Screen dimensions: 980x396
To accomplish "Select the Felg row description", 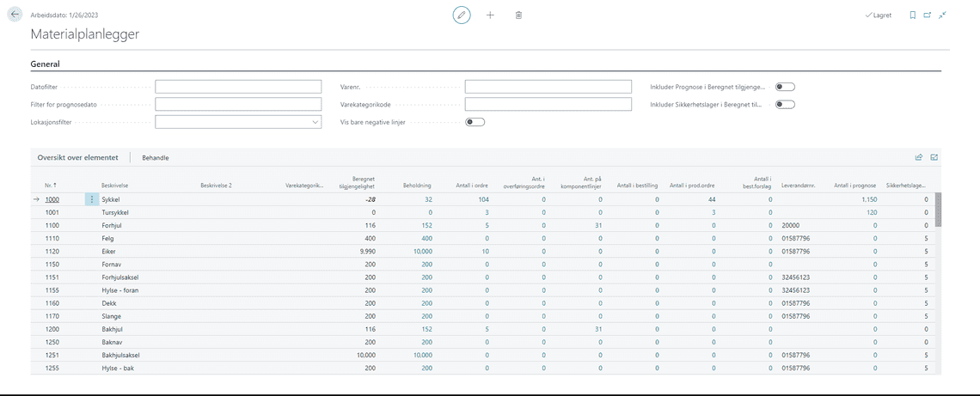I will click(107, 239).
